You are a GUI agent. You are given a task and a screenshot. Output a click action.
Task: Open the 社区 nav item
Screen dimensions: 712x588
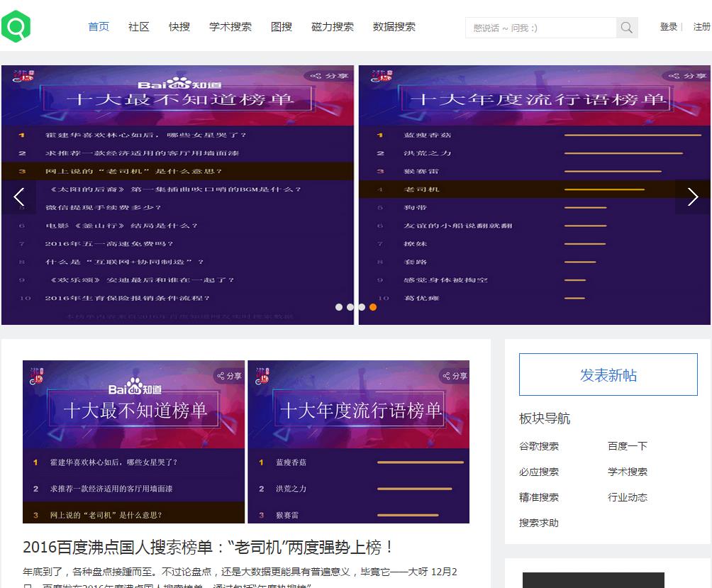point(139,27)
